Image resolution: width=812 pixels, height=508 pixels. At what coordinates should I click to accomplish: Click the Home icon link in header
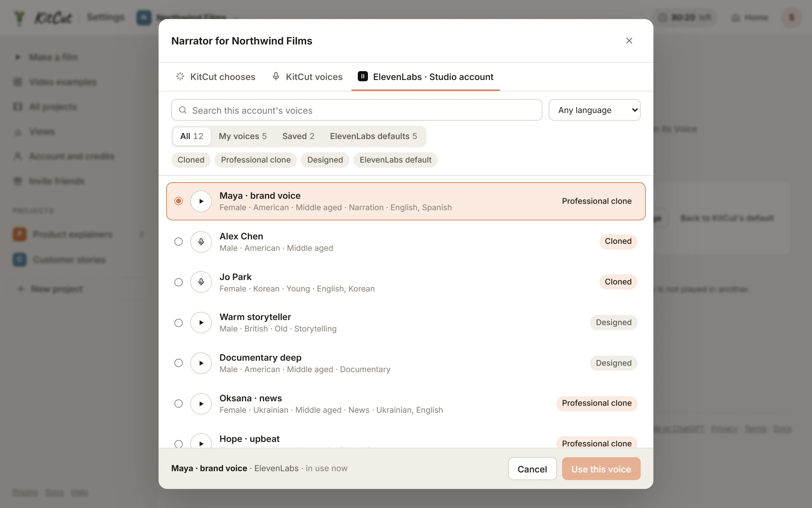[x=750, y=17]
